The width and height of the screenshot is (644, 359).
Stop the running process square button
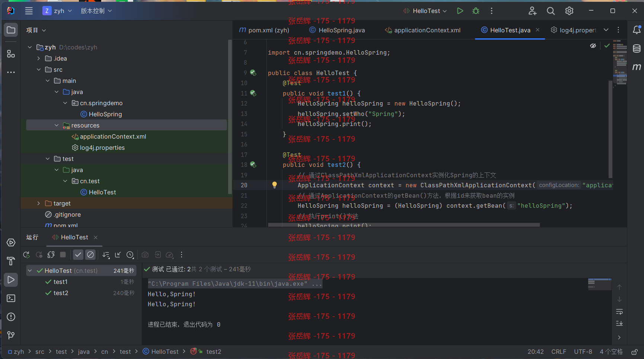[x=63, y=255]
